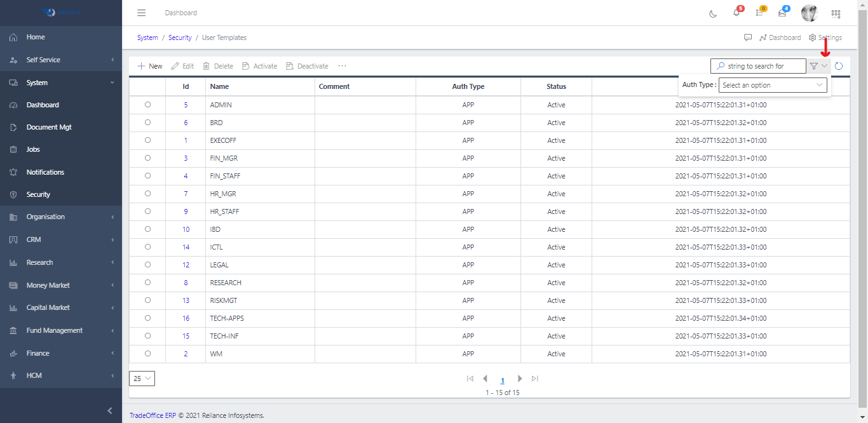
Task: Select the radio button for ADMIN row
Action: [147, 105]
